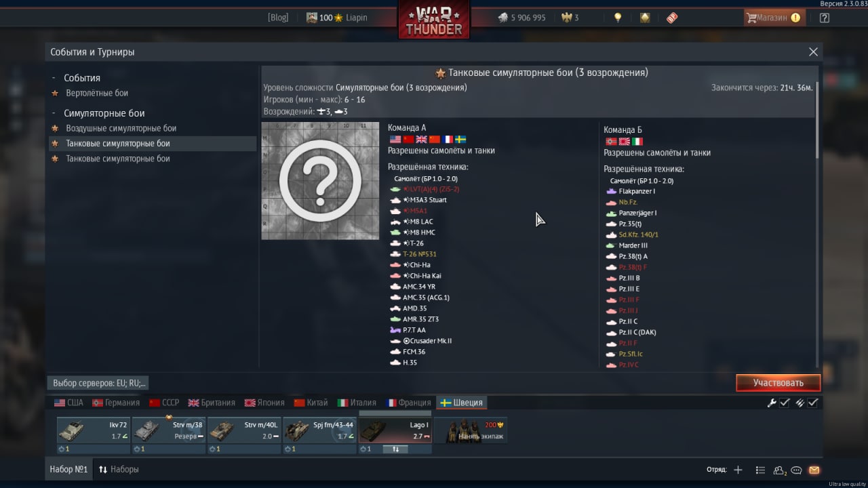The height and width of the screenshot is (488, 868).
Task: Swap crew arrows under Lago I
Action: pos(395,449)
